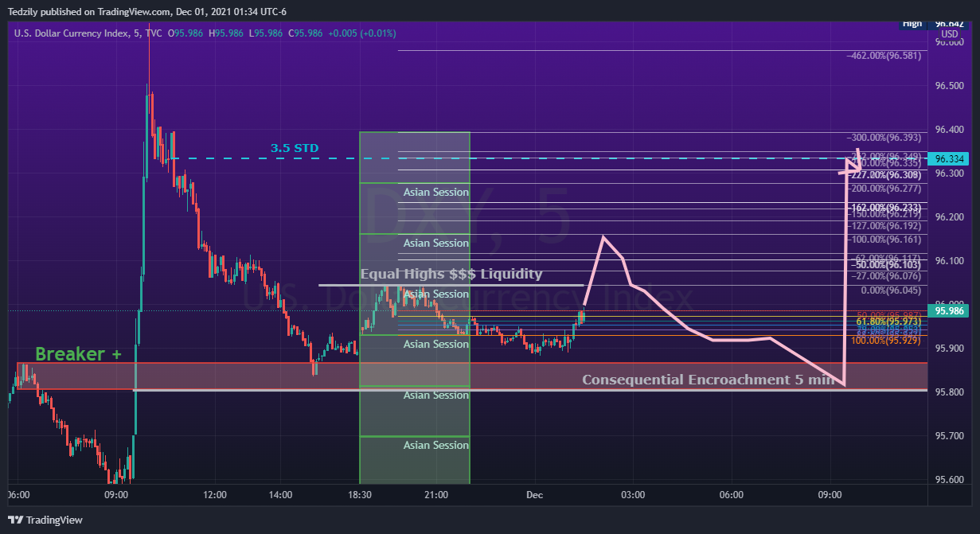Click the USD currency label on price axis

pos(949,34)
